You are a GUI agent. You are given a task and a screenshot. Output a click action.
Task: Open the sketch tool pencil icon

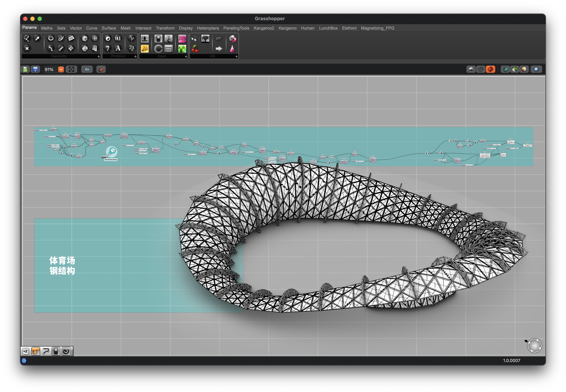pyautogui.click(x=101, y=69)
